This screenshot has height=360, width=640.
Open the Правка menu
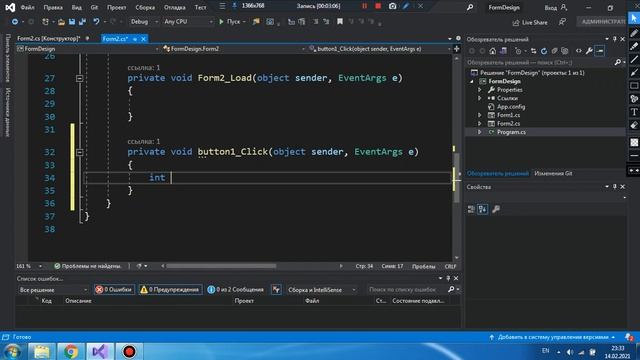click(53, 7)
